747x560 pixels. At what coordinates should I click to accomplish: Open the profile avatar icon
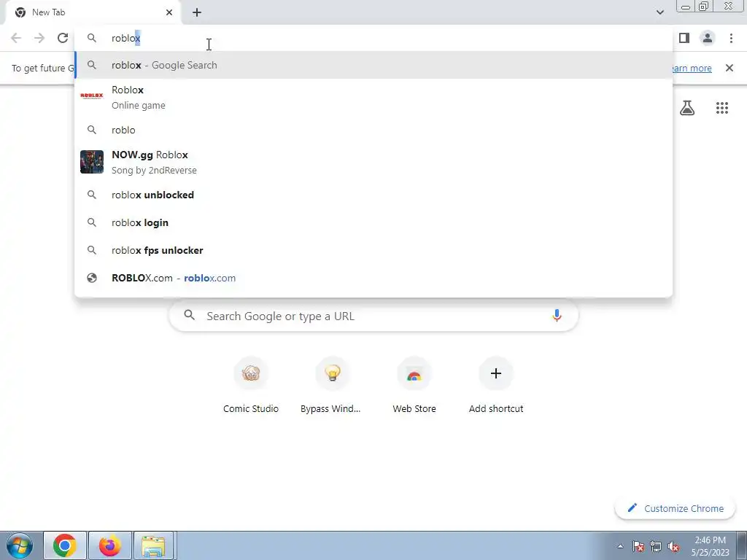pyautogui.click(x=708, y=38)
